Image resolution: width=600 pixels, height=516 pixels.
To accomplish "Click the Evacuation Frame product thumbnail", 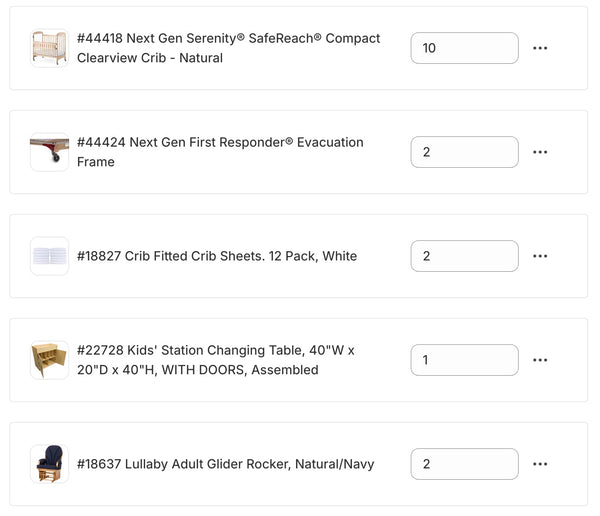I will click(49, 152).
